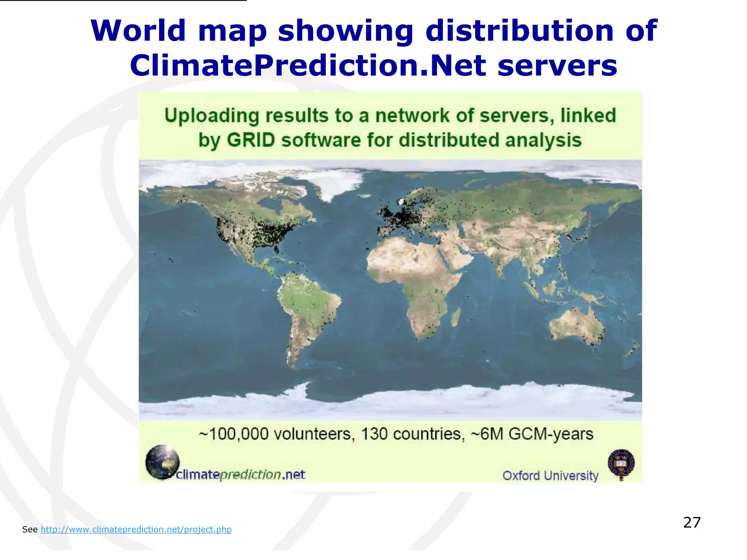Click the 'ClimatePrediction.Net servers' title line
The width and height of the screenshot is (747, 560).
coord(374,66)
